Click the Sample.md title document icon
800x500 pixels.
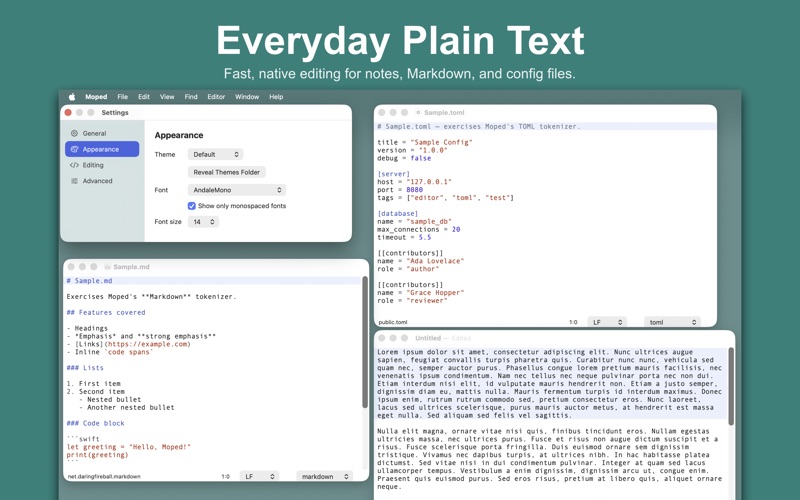108,267
